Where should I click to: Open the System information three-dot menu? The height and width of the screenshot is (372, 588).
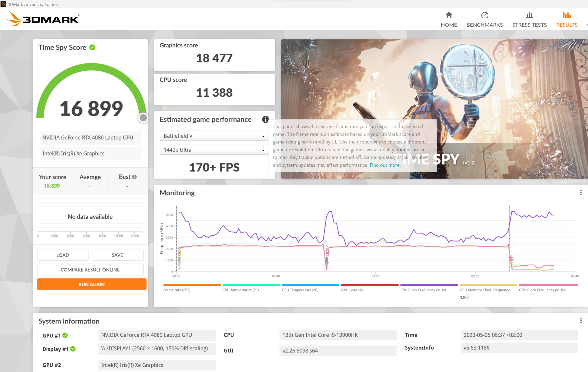(x=581, y=321)
